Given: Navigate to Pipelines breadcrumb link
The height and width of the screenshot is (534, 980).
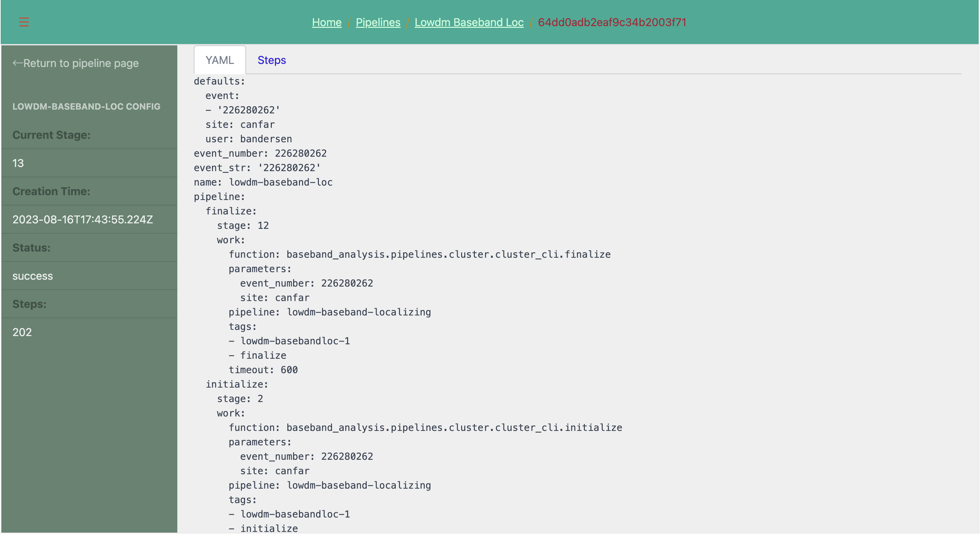Looking at the screenshot, I should 378,22.
